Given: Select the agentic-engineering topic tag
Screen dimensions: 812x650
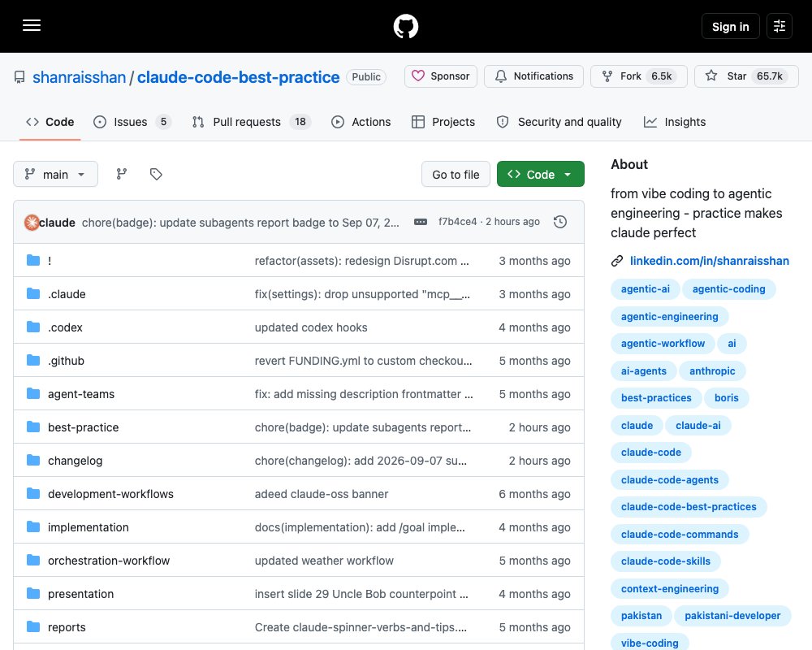Looking at the screenshot, I should [x=670, y=317].
